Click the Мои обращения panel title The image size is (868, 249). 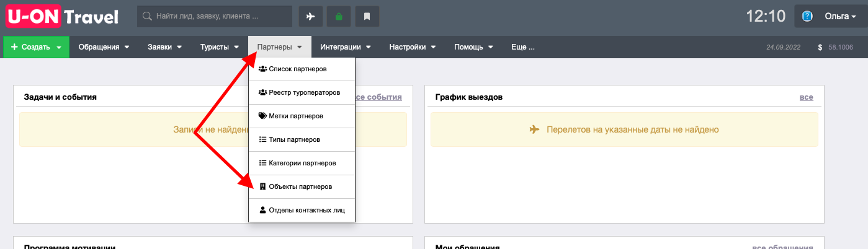467,247
